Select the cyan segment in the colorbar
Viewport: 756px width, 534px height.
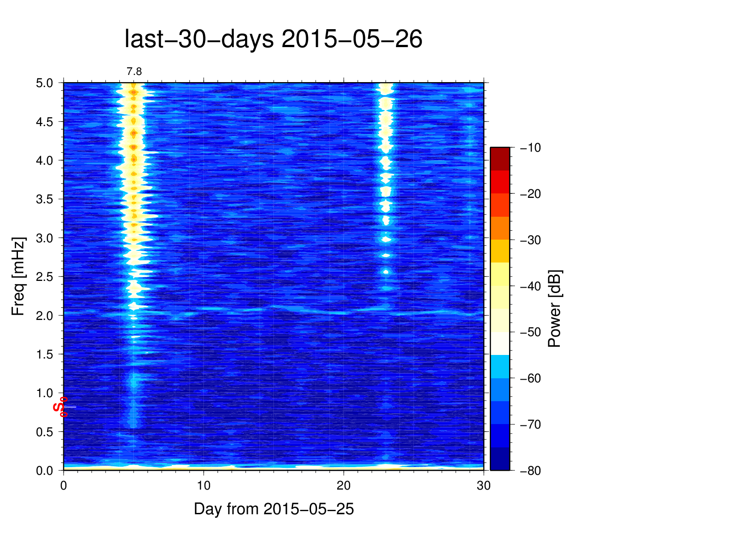pyautogui.click(x=500, y=367)
